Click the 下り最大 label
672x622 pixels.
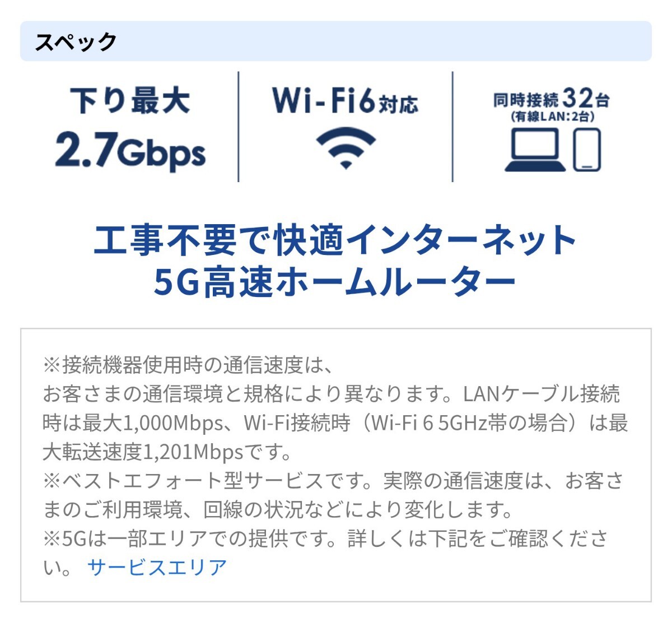(x=130, y=101)
